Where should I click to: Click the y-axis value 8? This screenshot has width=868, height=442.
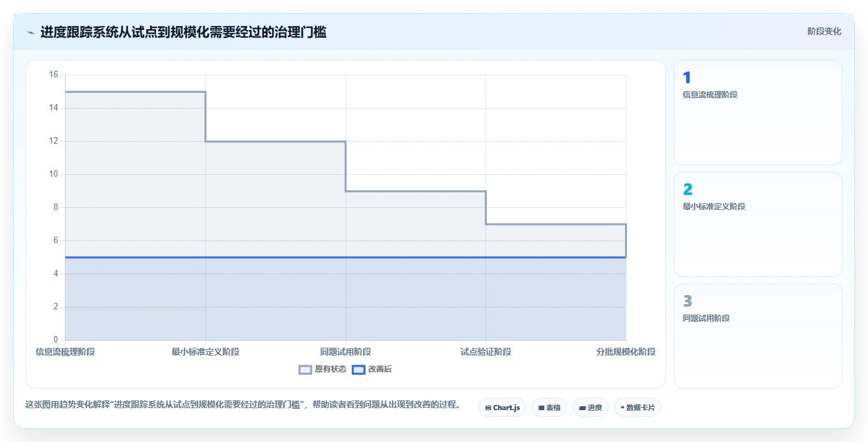pyautogui.click(x=56, y=207)
